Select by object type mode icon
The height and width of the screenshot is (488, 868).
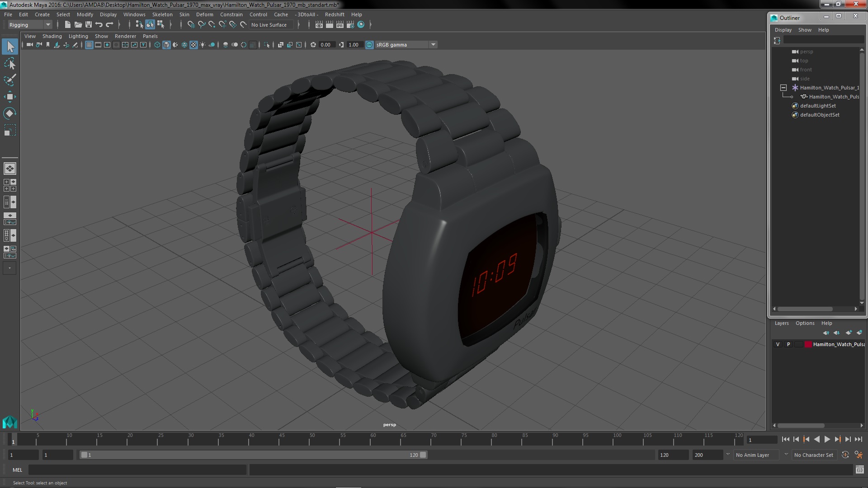[150, 25]
